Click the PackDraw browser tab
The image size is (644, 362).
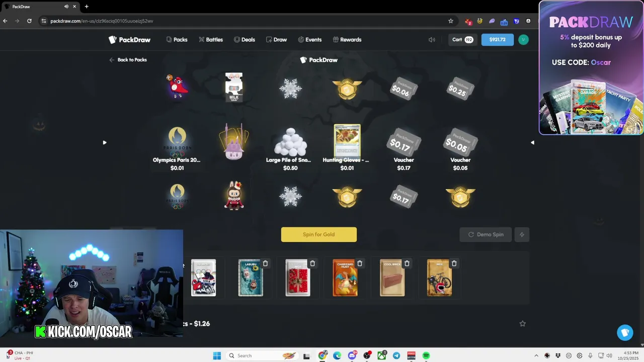(x=40, y=7)
